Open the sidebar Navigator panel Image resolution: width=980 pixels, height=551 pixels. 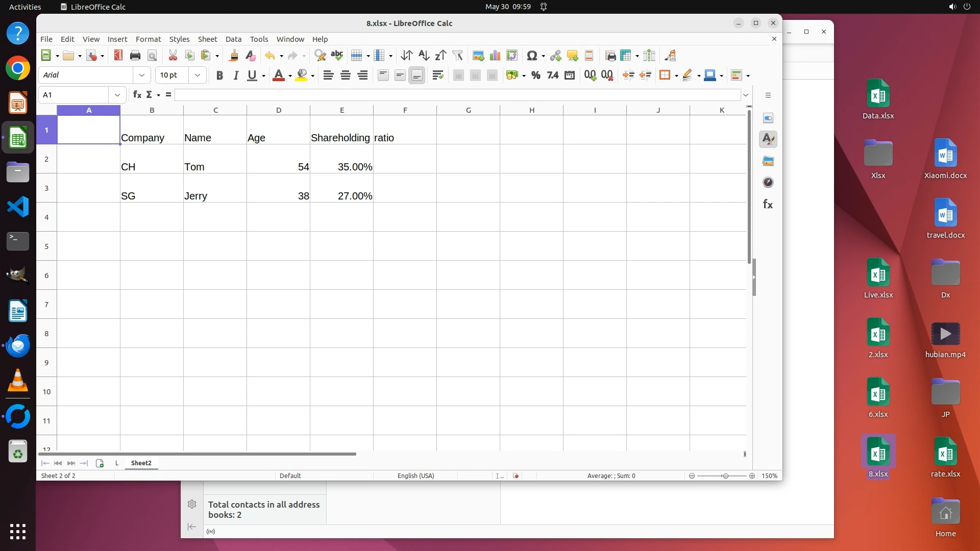click(x=768, y=183)
